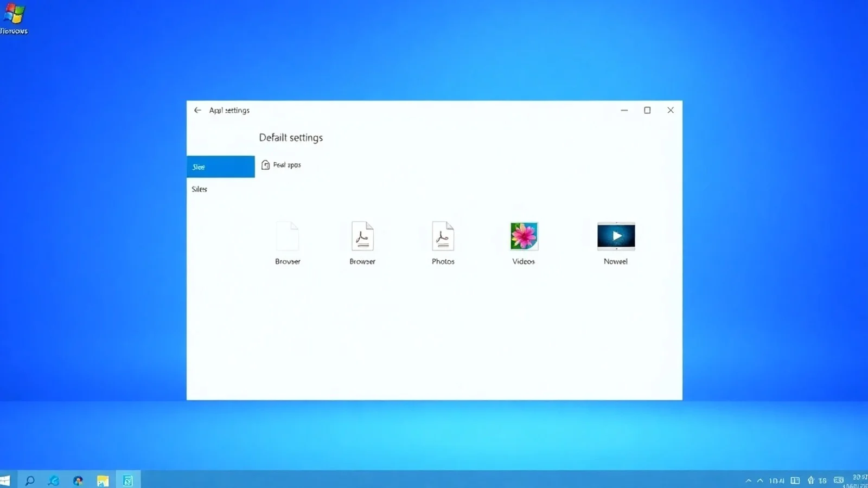
Task: Launch the Edge browser from taskbar
Action: click(x=53, y=480)
